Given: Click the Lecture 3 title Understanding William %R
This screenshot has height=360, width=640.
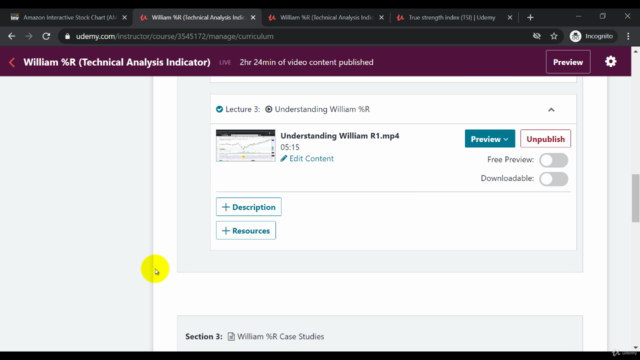Looking at the screenshot, I should click(322, 109).
